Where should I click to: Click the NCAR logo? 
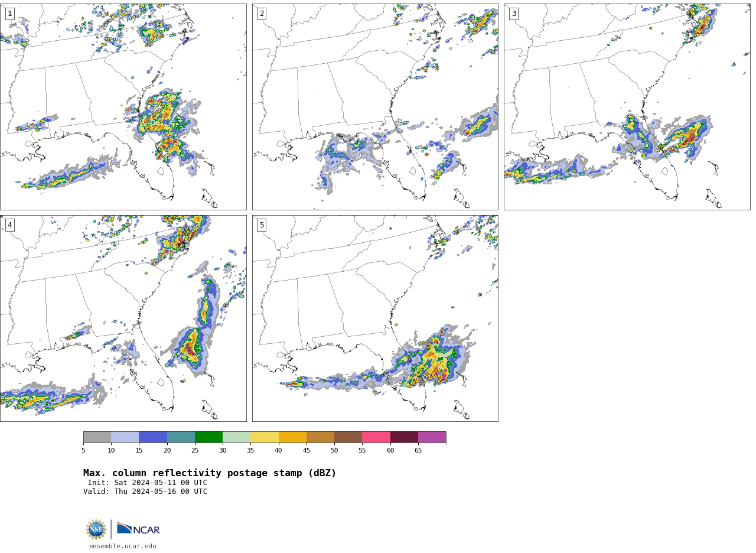point(138,529)
